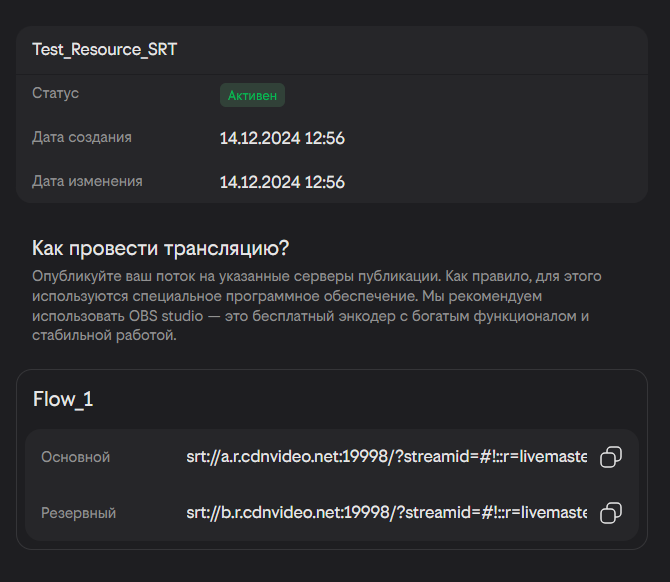Click the Основной row label
The image size is (670, 582).
pyautogui.click(x=75, y=457)
